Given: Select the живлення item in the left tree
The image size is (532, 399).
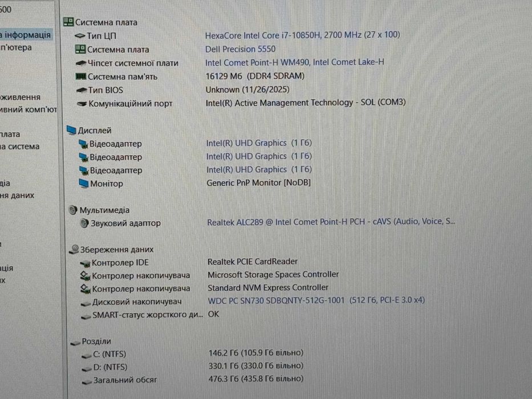Looking at the screenshot, I should 21,97.
